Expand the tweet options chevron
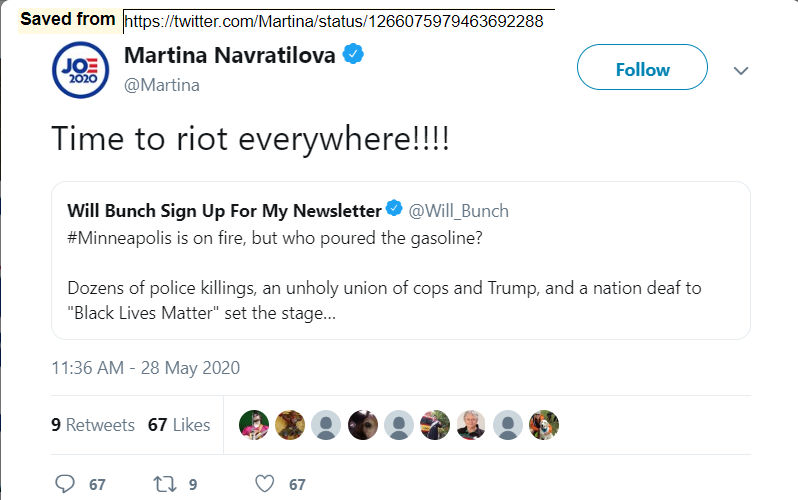 click(x=741, y=71)
